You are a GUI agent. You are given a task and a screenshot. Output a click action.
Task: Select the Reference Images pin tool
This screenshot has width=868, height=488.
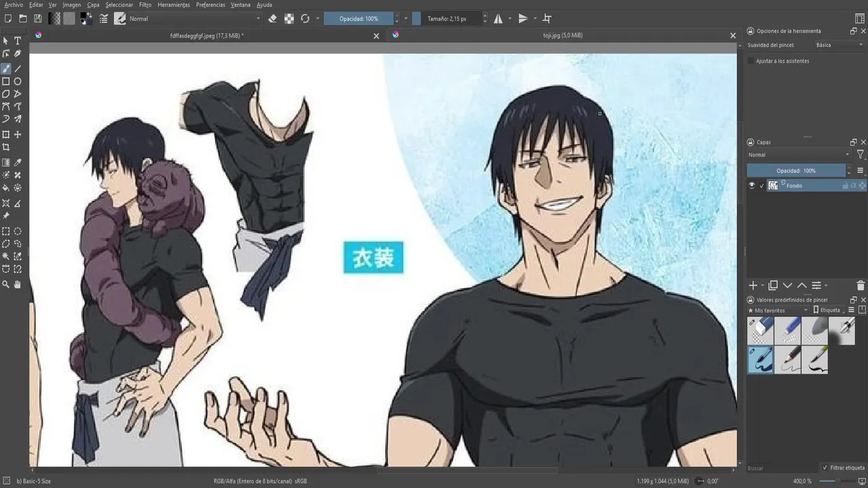tap(6, 216)
